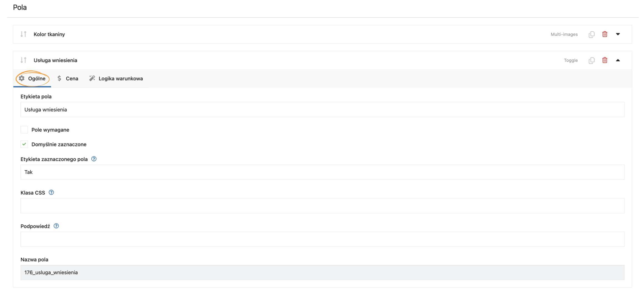The height and width of the screenshot is (297, 644).
Task: Click the drag-sort icon for Kolor tkaniny
Action: click(x=24, y=34)
